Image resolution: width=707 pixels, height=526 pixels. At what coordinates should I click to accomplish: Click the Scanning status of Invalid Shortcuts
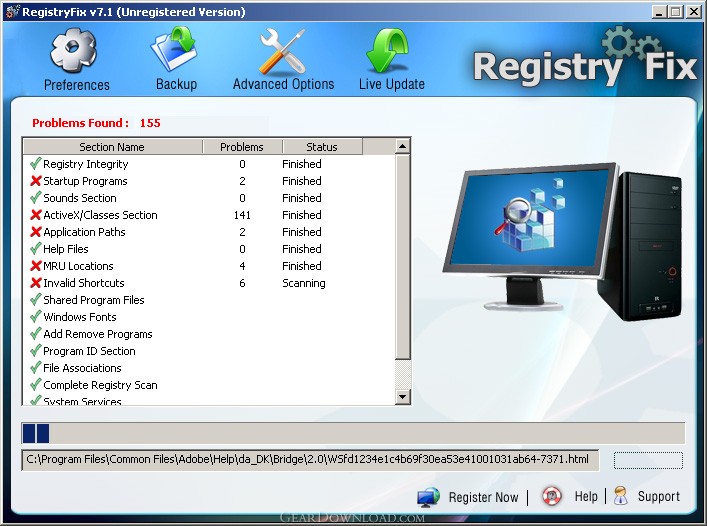coord(303,283)
